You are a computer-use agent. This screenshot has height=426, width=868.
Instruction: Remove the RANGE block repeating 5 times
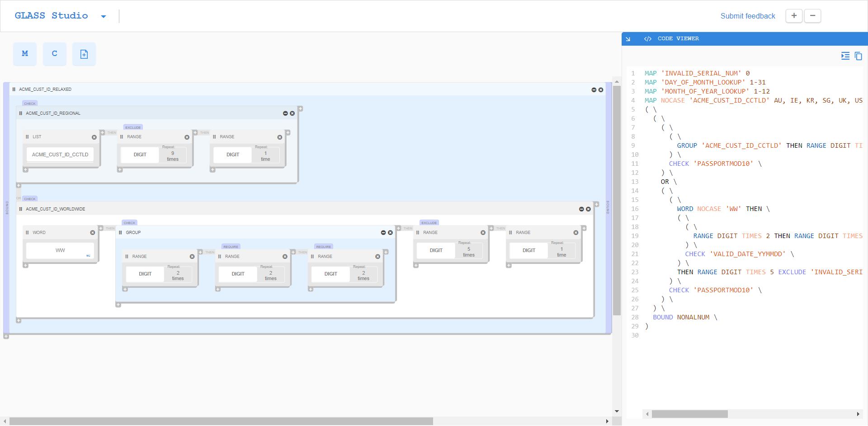point(483,233)
